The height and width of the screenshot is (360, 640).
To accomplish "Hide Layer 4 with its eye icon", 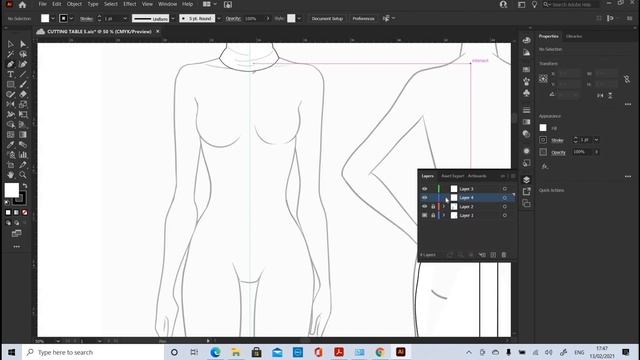I will pos(424,198).
